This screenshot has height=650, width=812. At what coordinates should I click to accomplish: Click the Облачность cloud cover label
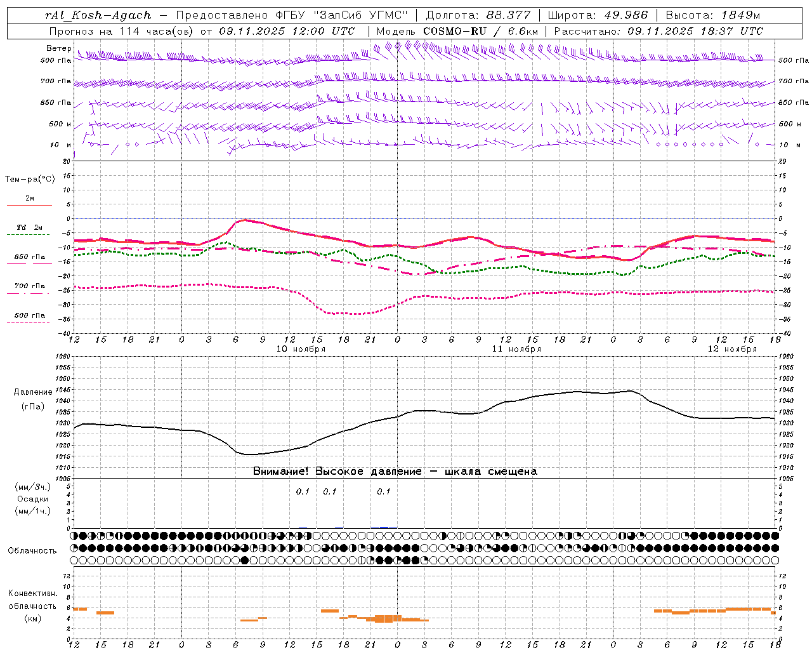(32, 551)
